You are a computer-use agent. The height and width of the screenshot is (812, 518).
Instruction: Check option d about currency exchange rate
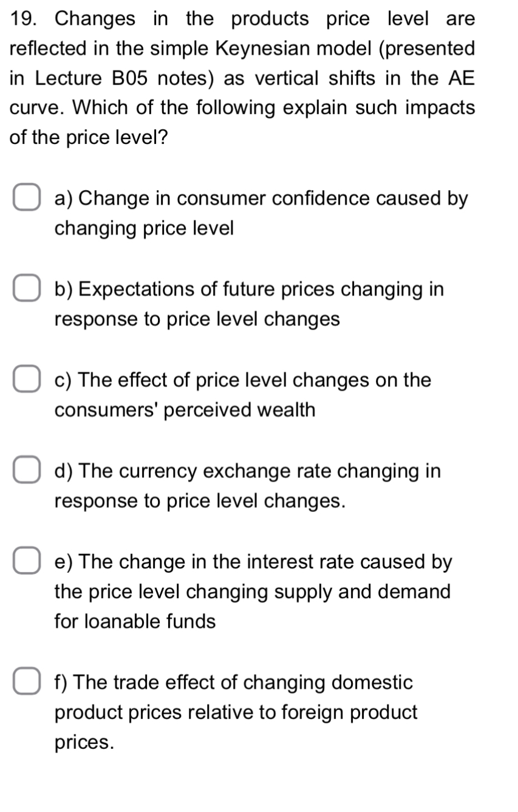[x=26, y=470]
